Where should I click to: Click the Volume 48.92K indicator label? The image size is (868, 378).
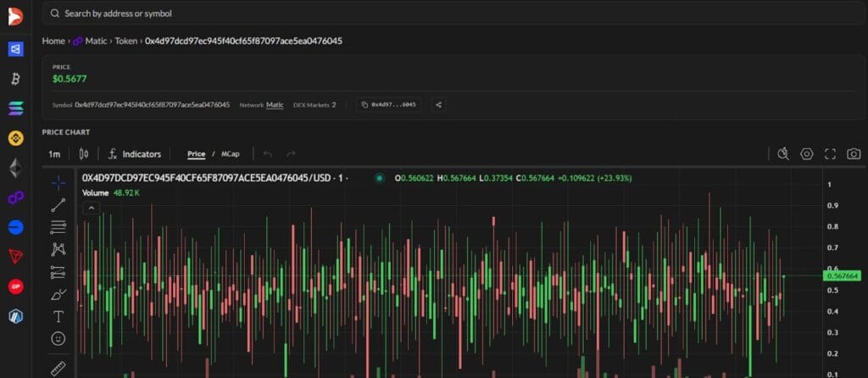click(x=111, y=192)
